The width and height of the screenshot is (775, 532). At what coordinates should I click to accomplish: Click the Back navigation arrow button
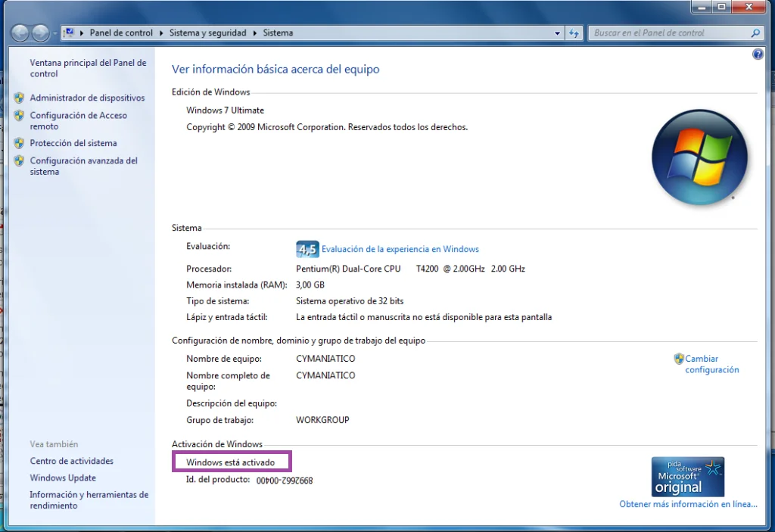click(x=20, y=33)
